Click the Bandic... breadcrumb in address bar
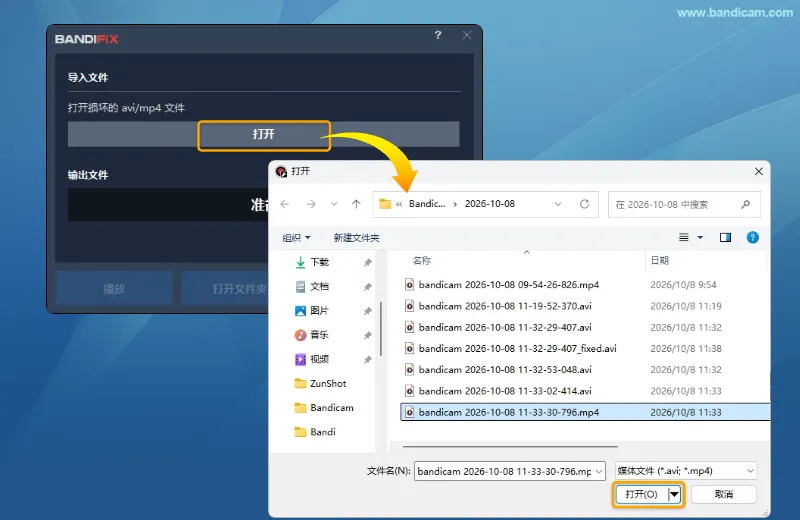The width and height of the screenshot is (800, 520). coord(427,204)
